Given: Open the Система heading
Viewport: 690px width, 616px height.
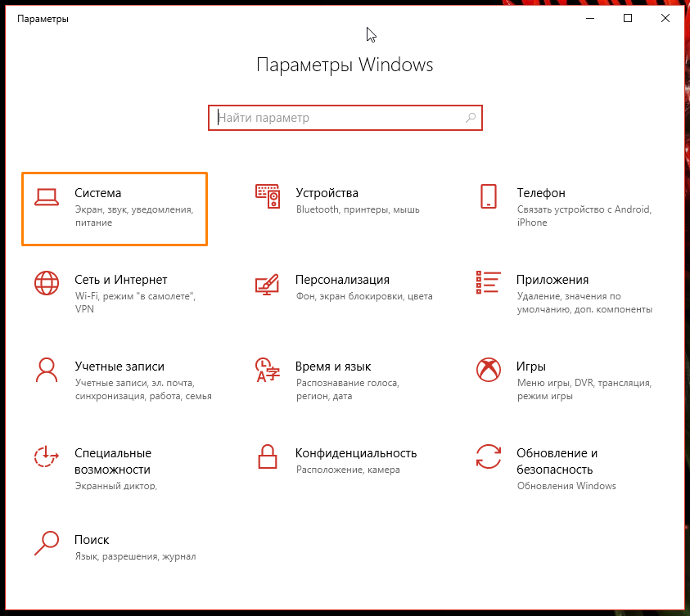Looking at the screenshot, I should click(97, 193).
